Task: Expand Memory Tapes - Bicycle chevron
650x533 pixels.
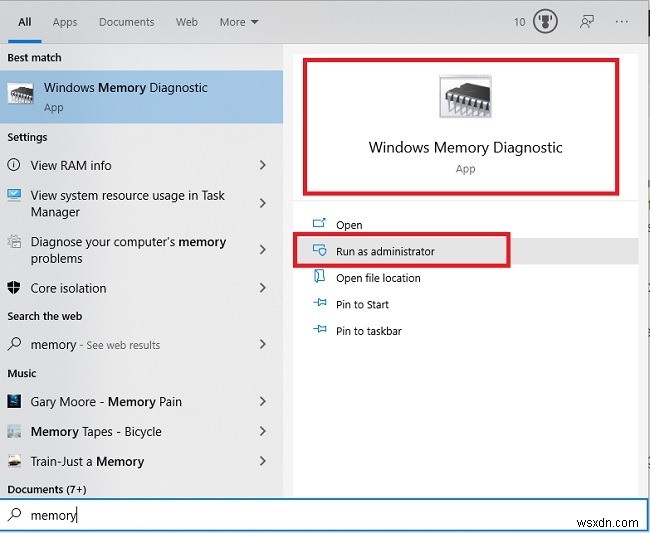Action: coord(262,431)
